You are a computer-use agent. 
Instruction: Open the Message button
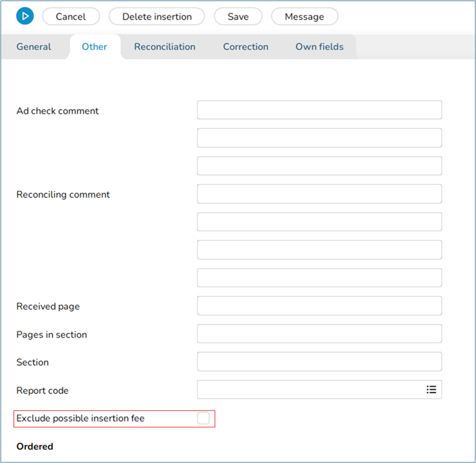[304, 17]
